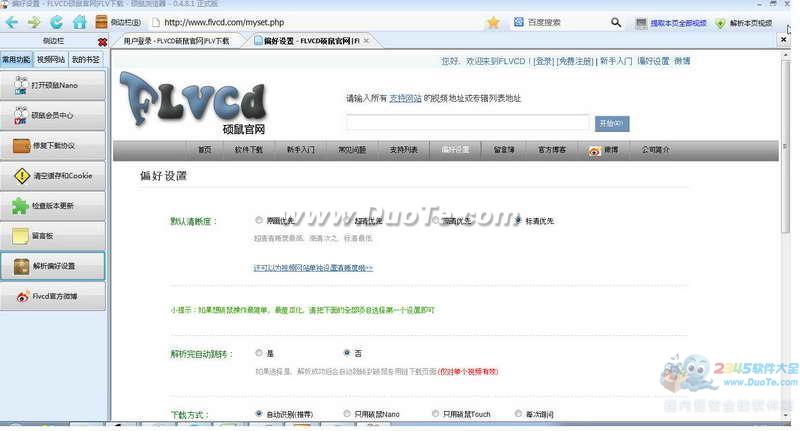Switch to 我的书签 sidebar tab
800x431 pixels.
[85, 60]
